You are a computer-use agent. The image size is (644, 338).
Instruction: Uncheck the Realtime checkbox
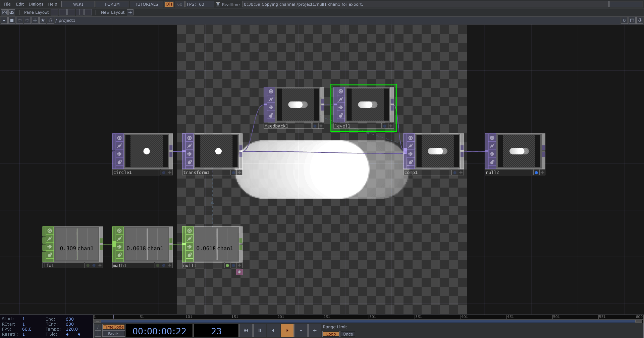(218, 4)
